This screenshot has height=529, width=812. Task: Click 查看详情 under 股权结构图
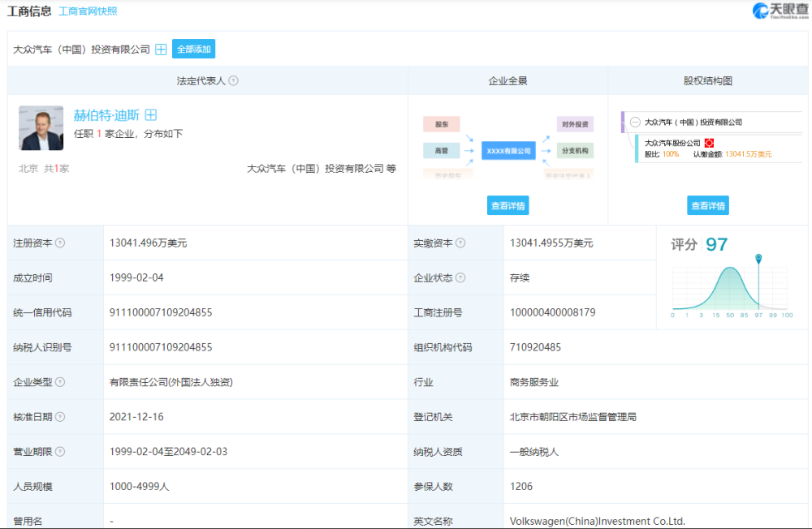(708, 205)
